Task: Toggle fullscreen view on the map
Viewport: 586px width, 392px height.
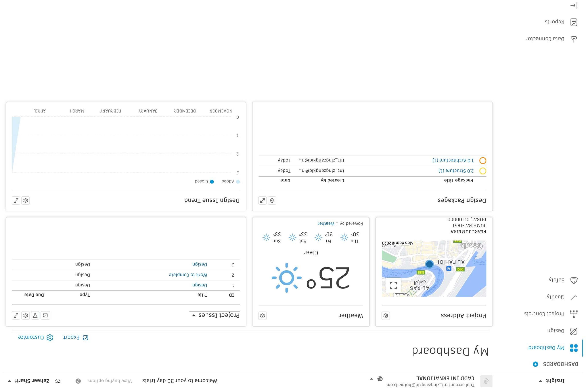Action: [x=393, y=285]
